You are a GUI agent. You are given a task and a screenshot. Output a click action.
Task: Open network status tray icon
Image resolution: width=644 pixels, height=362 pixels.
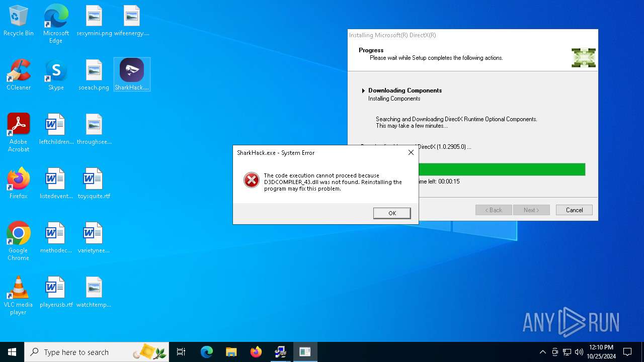click(567, 352)
